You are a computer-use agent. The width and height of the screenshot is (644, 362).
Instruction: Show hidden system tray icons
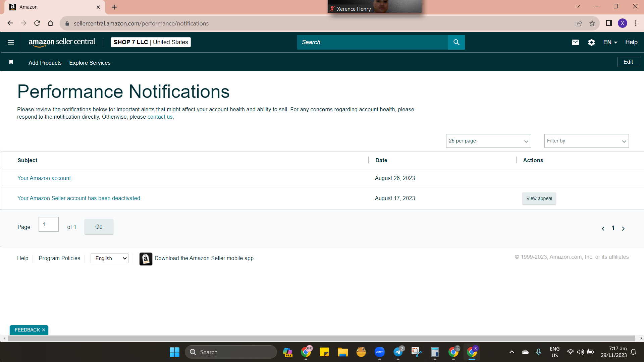pos(512,352)
